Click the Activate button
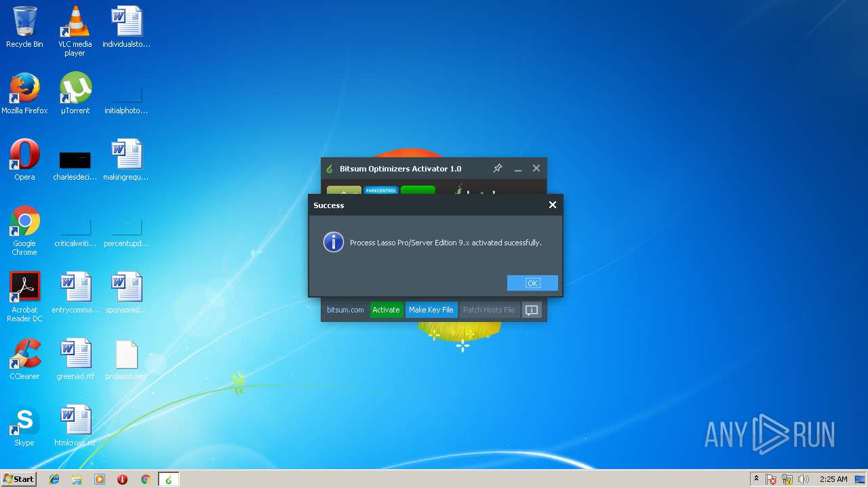 coord(386,310)
